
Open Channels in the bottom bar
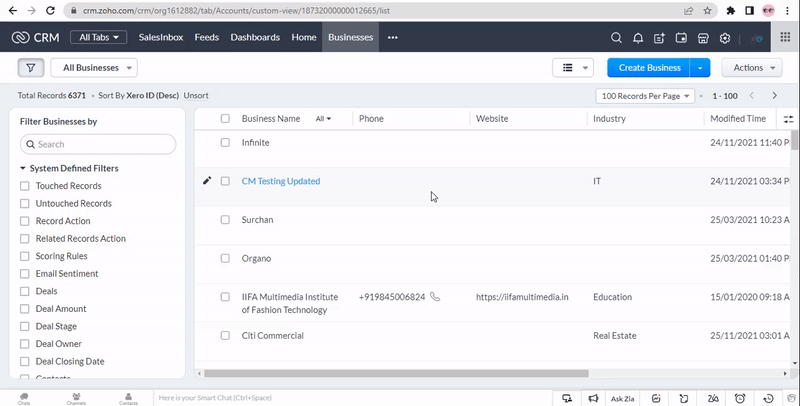[x=76, y=398]
